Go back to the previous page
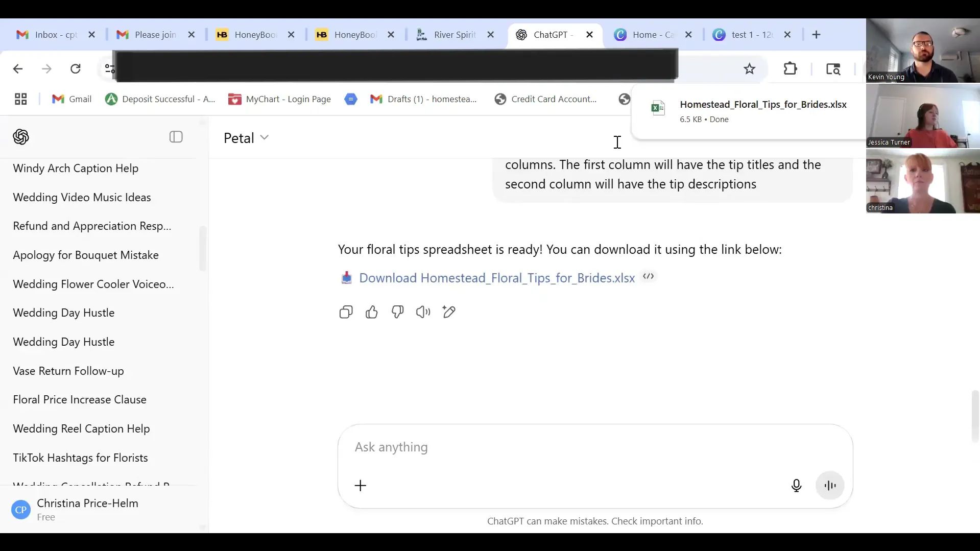The width and height of the screenshot is (980, 551). pyautogui.click(x=18, y=69)
